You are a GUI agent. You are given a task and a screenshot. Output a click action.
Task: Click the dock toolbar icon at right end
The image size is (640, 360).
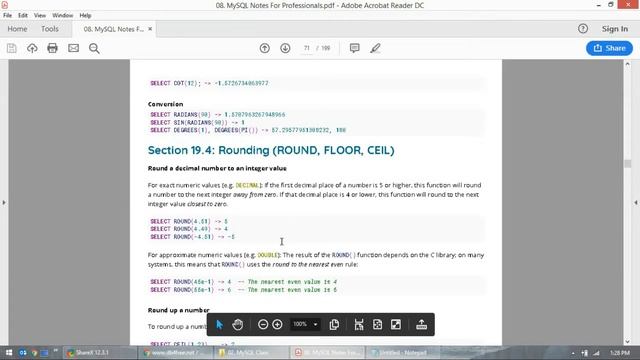[422, 324]
